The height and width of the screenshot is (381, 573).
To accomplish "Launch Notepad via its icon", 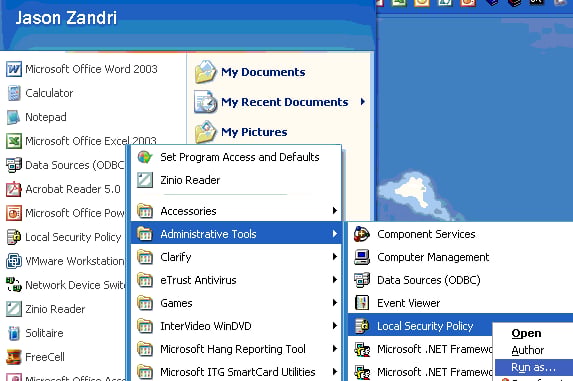I will (14, 117).
